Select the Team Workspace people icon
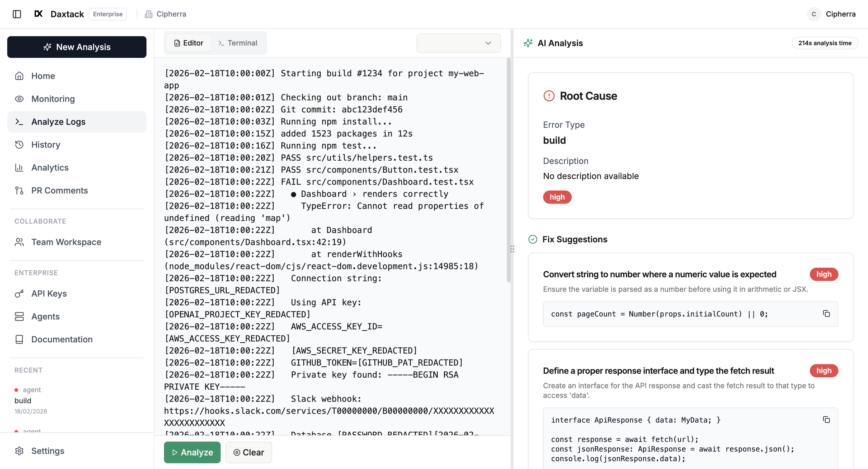The image size is (868, 469). pos(19,242)
